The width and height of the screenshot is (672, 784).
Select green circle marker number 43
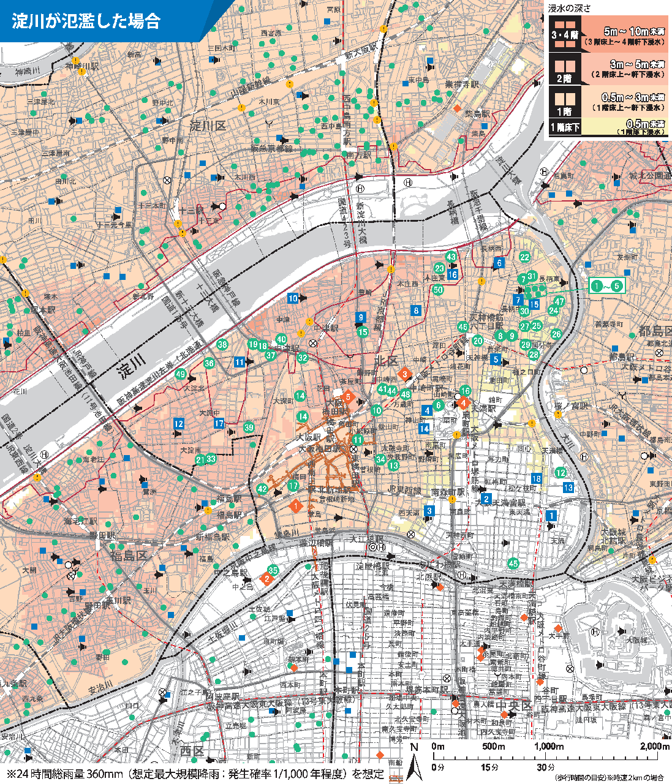click(451, 257)
